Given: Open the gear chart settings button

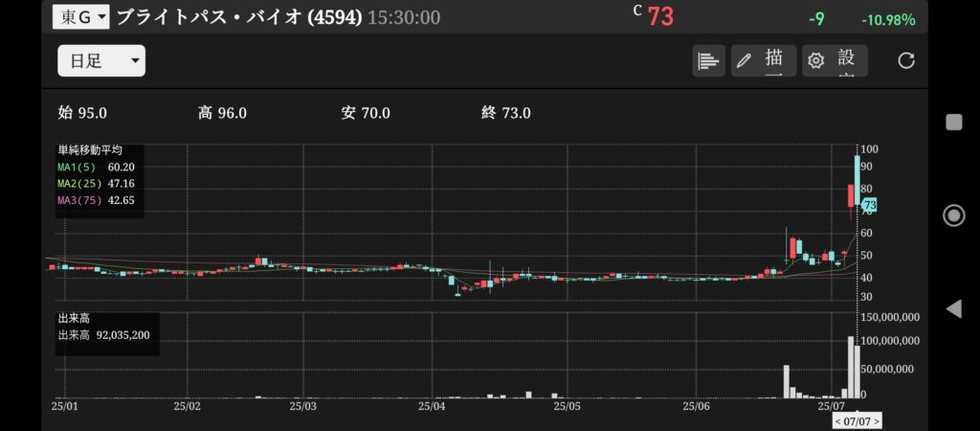Looking at the screenshot, I should coord(835,60).
